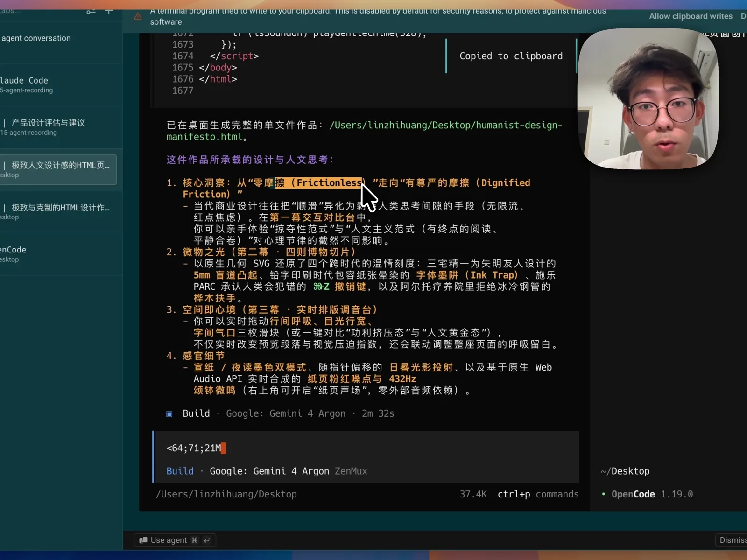The image size is (747, 560).
Task: Click the Use agent button
Action: pos(175,540)
